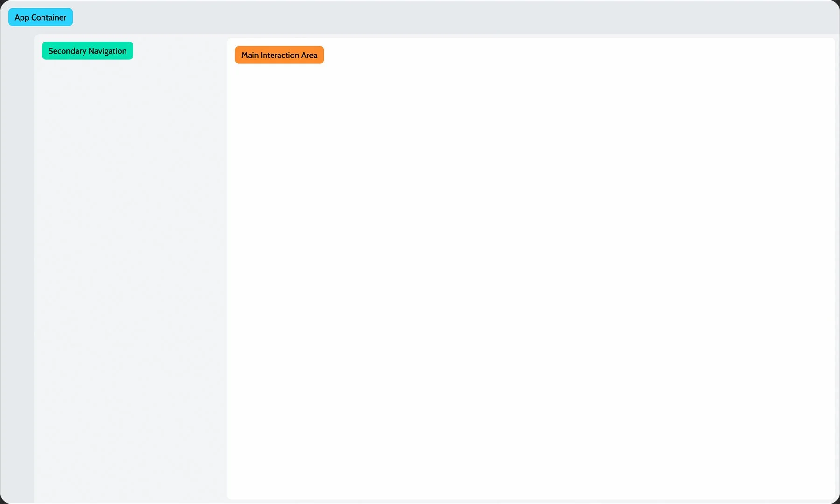
Task: Click the text reading Secondary Navigation
Action: point(87,50)
